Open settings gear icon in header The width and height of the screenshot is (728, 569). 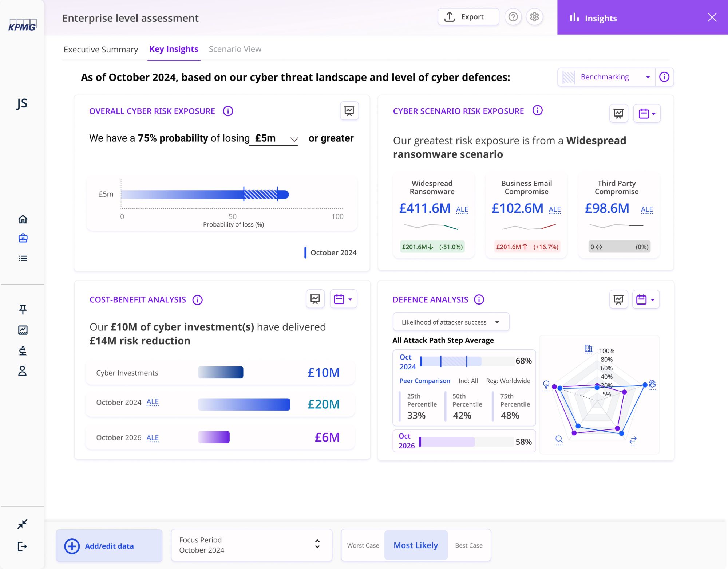tap(534, 17)
